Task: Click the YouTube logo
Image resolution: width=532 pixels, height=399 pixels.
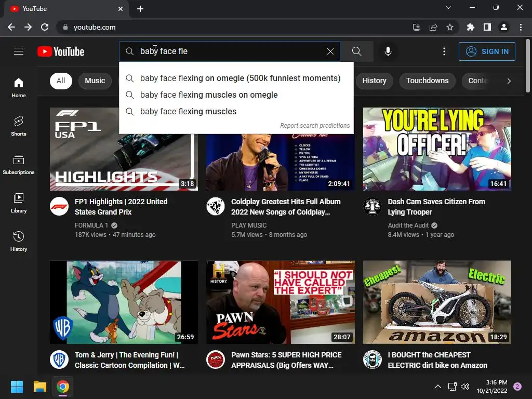Action: [x=61, y=51]
